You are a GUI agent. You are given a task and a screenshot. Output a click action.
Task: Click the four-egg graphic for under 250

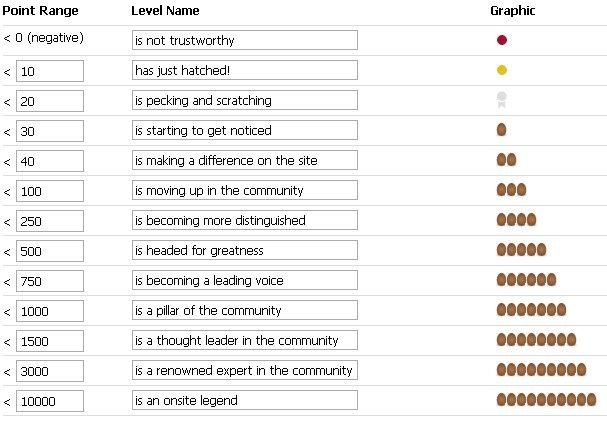tap(516, 220)
